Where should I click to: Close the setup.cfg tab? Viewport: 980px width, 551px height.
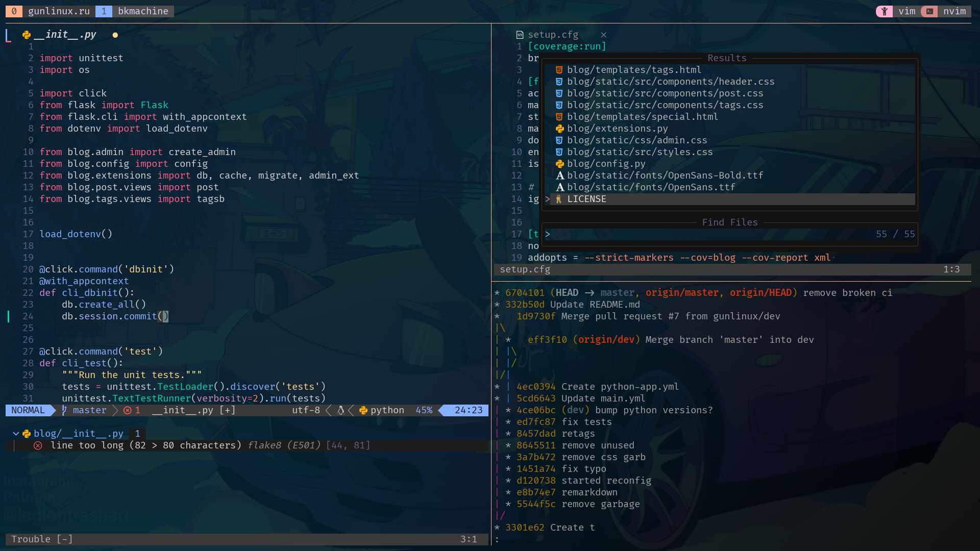(603, 35)
